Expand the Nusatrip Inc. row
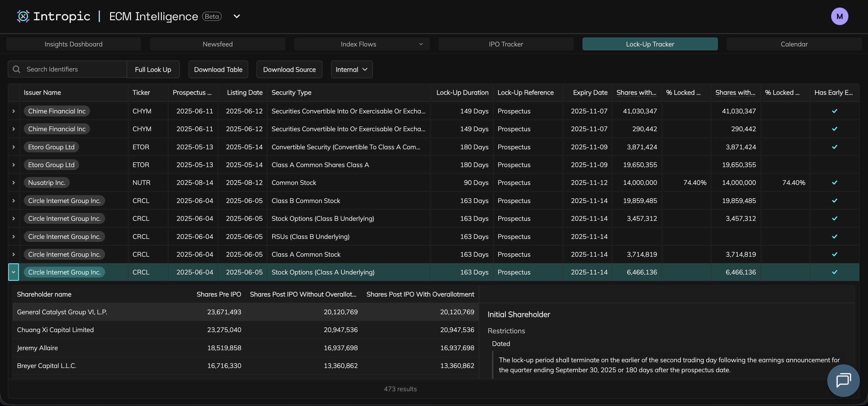 (14, 183)
